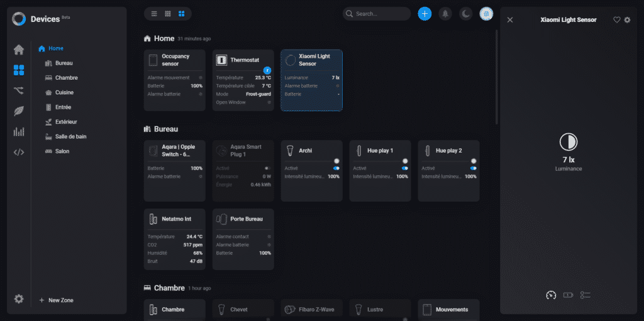Image resolution: width=644 pixels, height=321 pixels.
Task: Open the Thermostat device tile
Action: tap(243, 60)
